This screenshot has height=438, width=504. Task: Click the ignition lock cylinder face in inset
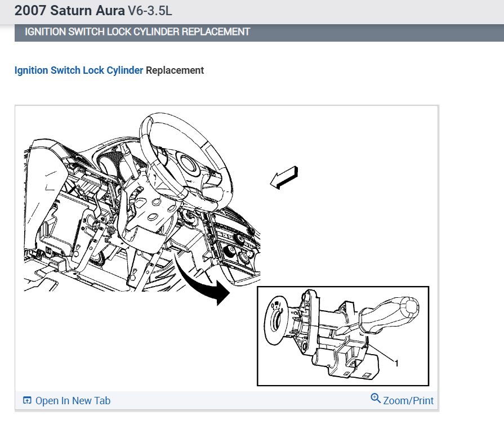(x=276, y=320)
